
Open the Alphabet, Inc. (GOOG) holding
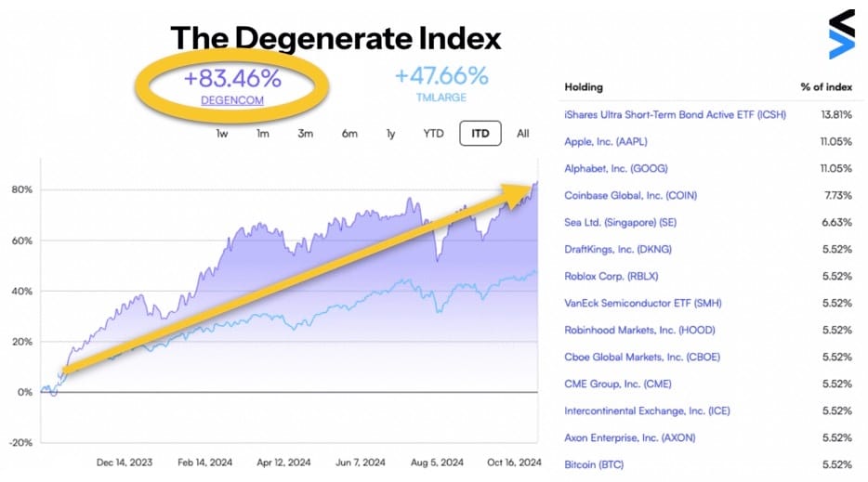click(616, 168)
